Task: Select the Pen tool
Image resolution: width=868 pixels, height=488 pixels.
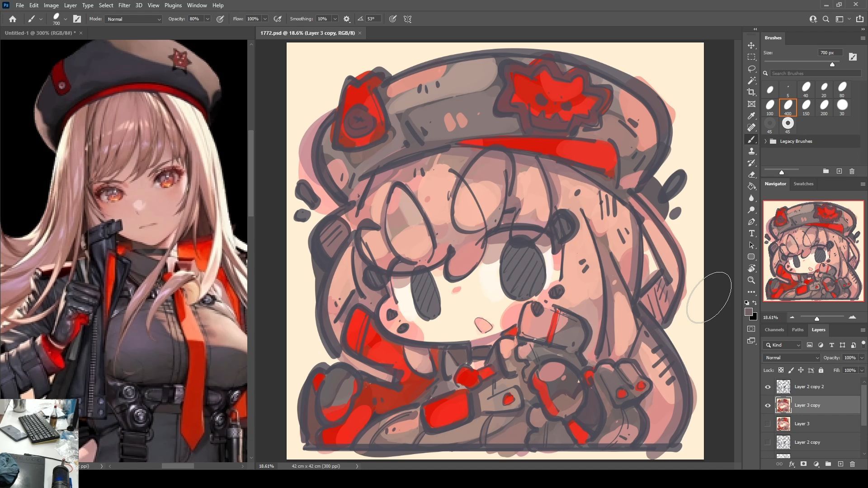Action: (751, 221)
